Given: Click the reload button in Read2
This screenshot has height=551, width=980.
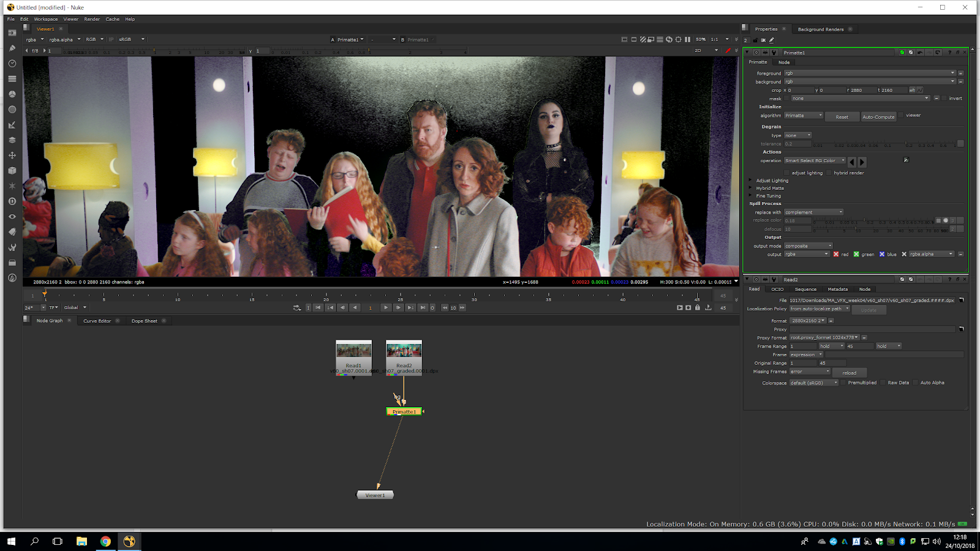Looking at the screenshot, I should pyautogui.click(x=849, y=373).
